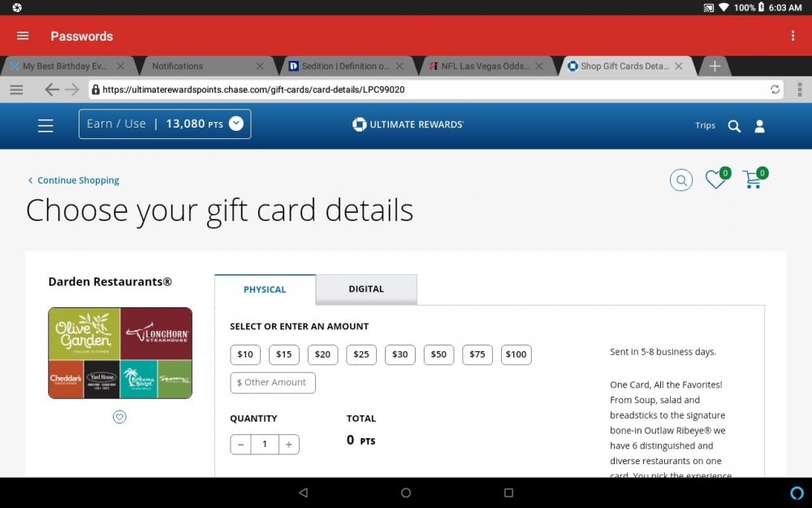The image size is (812, 508).
Task: Select the $15 amount
Action: tap(283, 354)
